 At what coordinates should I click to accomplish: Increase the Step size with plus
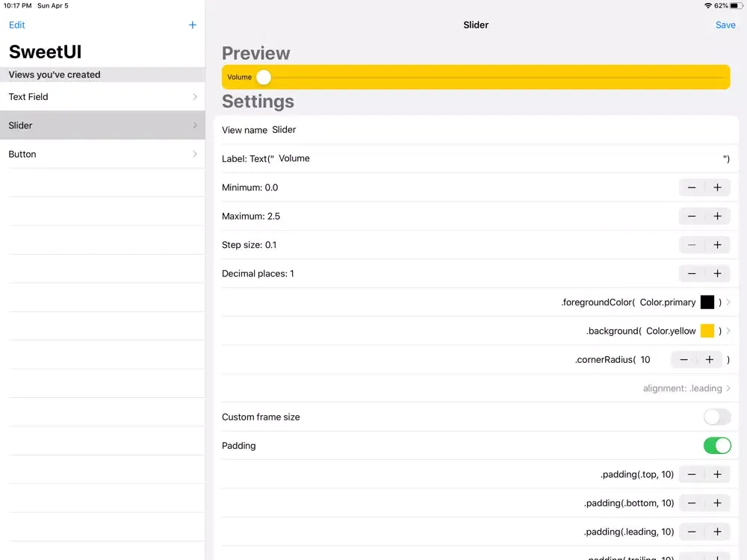point(717,245)
